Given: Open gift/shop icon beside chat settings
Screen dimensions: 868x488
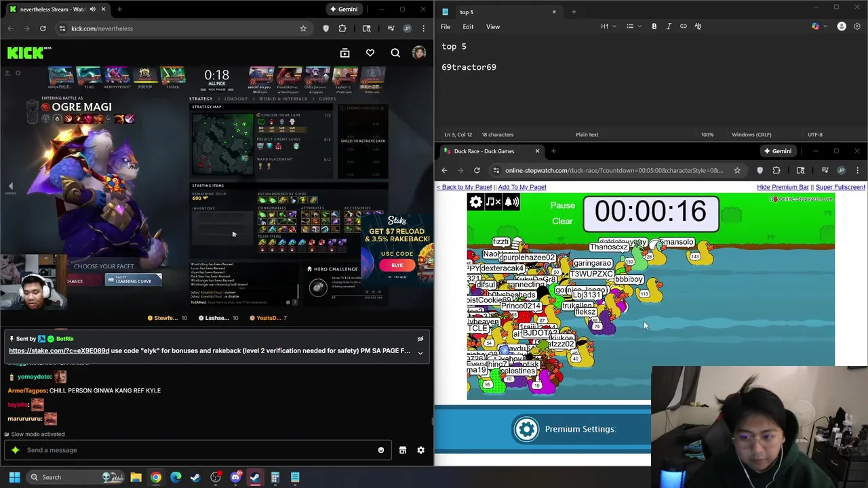Looking at the screenshot, I should coord(403,450).
